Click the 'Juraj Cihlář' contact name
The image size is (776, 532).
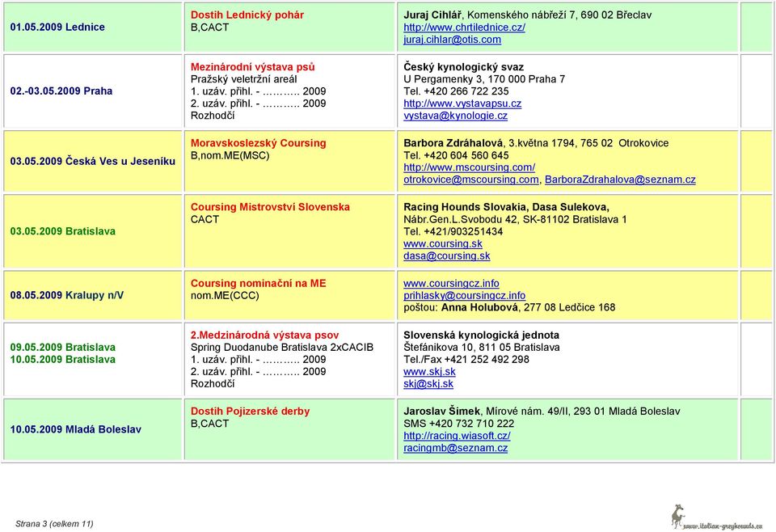coord(434,15)
